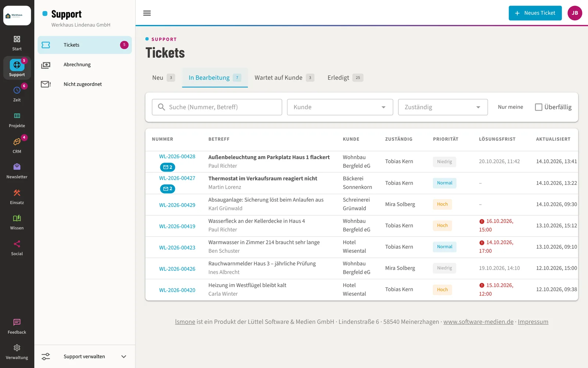Open the Feedback form

click(17, 326)
